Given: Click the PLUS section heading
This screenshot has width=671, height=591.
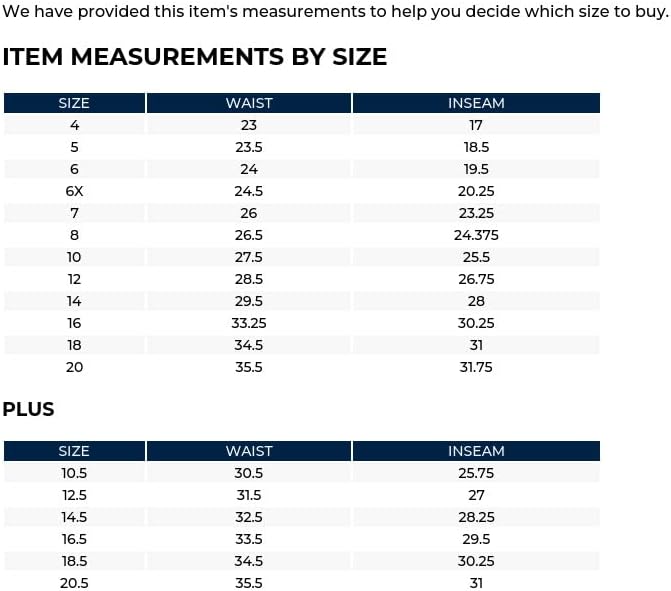Looking at the screenshot, I should click(28, 409).
